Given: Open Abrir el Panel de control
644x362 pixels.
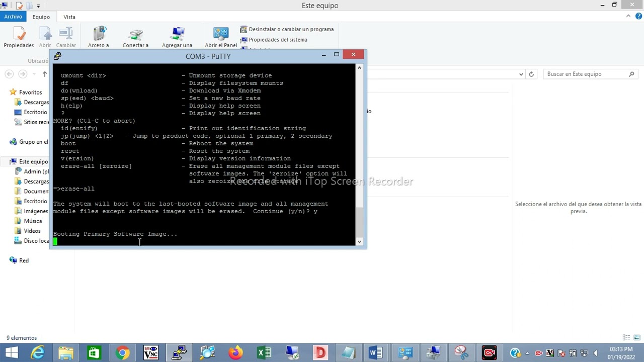Looking at the screenshot, I should pos(221,38).
